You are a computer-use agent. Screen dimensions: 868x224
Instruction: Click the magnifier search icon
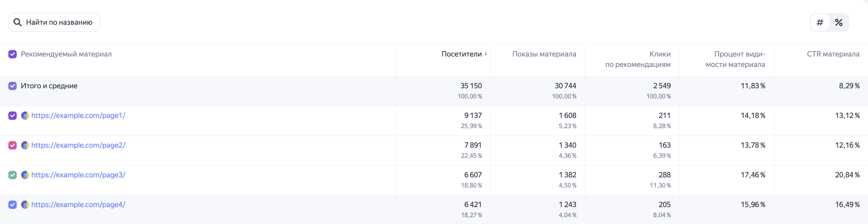click(17, 23)
